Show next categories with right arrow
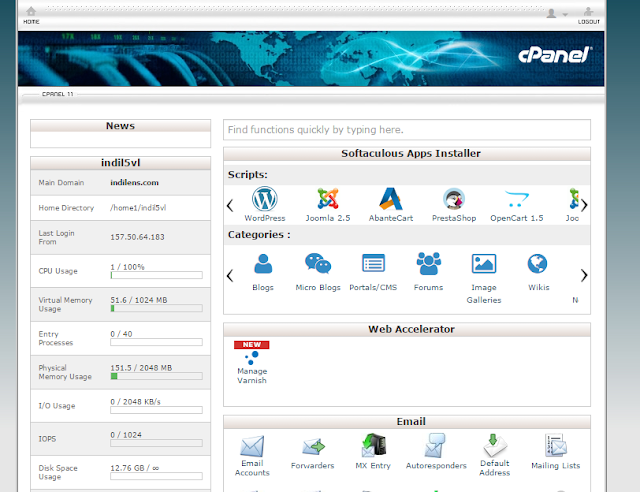Image resolution: width=640 pixels, height=492 pixels. pyautogui.click(x=584, y=275)
